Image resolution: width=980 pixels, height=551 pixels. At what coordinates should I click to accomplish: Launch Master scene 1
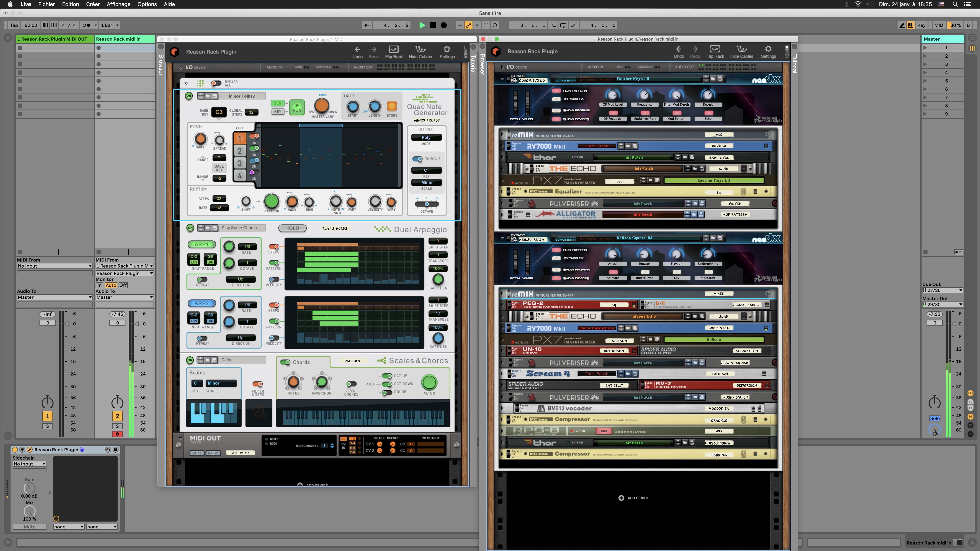click(x=925, y=48)
